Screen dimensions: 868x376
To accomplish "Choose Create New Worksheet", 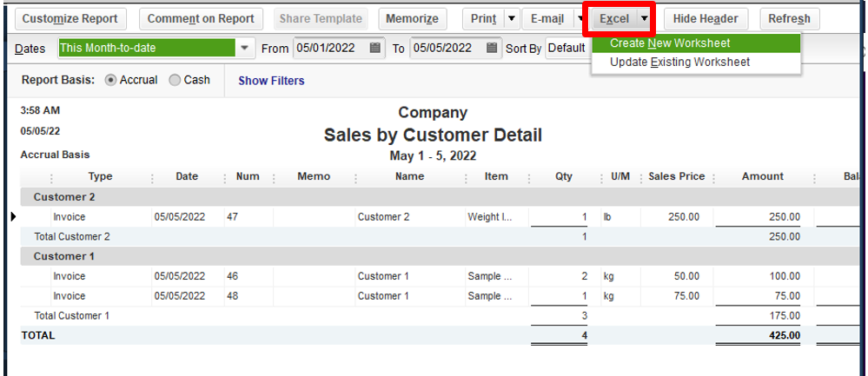I will coord(670,43).
